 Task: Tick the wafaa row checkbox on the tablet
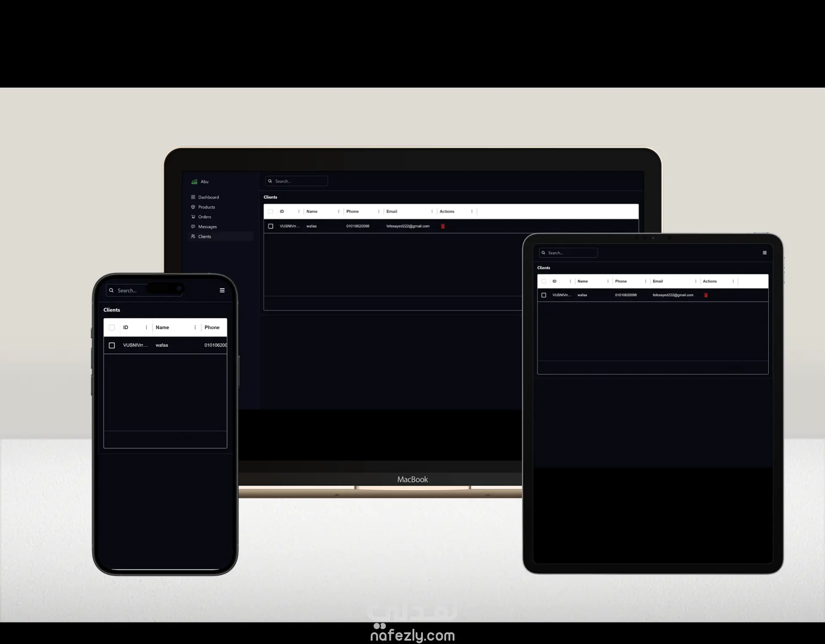click(x=544, y=295)
